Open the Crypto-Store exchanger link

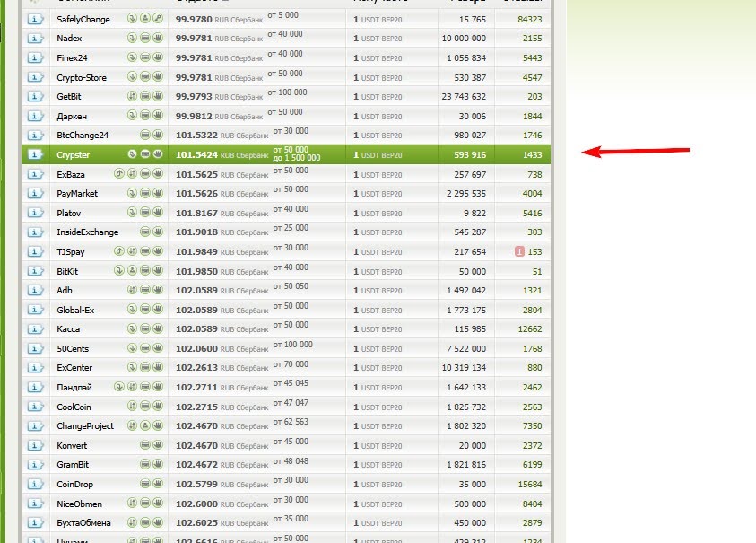tap(82, 78)
